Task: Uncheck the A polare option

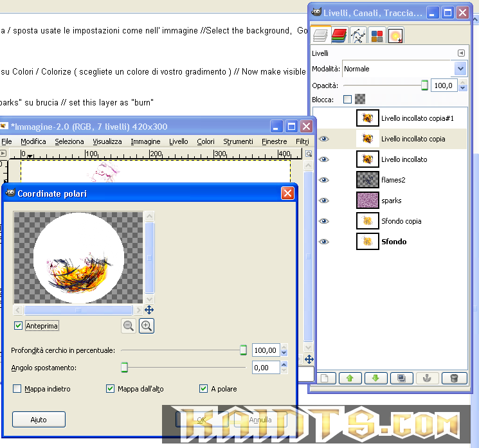Action: 204,389
